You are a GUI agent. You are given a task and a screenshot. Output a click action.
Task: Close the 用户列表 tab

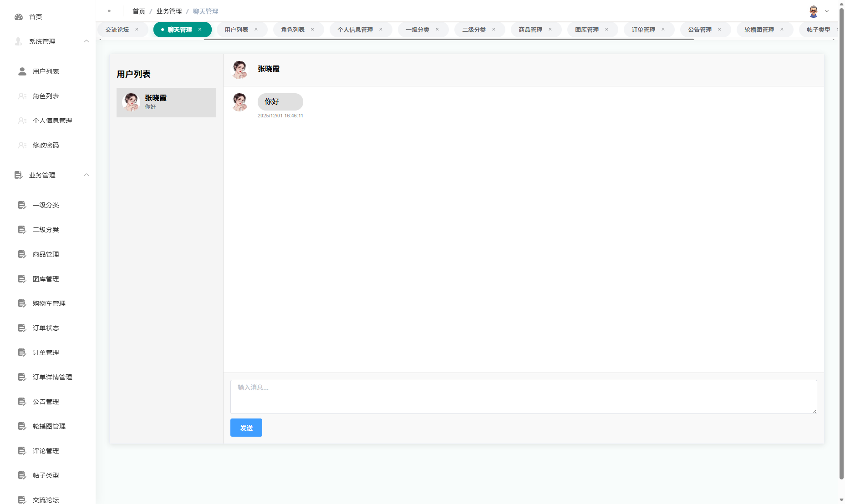click(256, 30)
